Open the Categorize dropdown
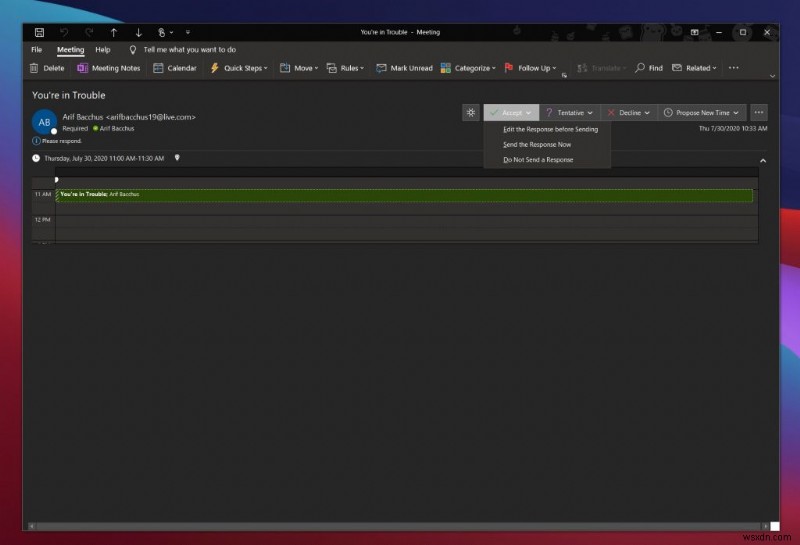Viewport: 800px width, 545px height. (x=467, y=68)
